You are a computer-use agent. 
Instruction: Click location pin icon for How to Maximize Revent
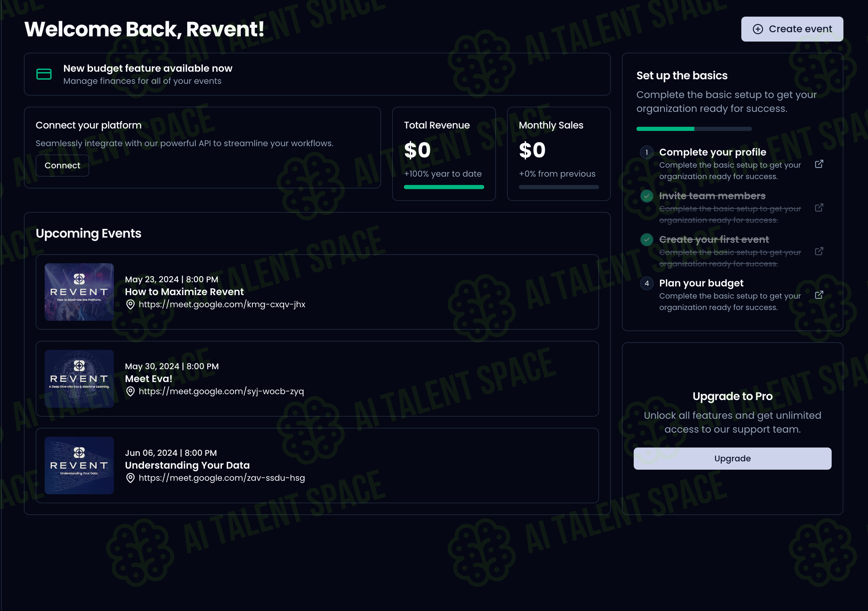pyautogui.click(x=130, y=304)
